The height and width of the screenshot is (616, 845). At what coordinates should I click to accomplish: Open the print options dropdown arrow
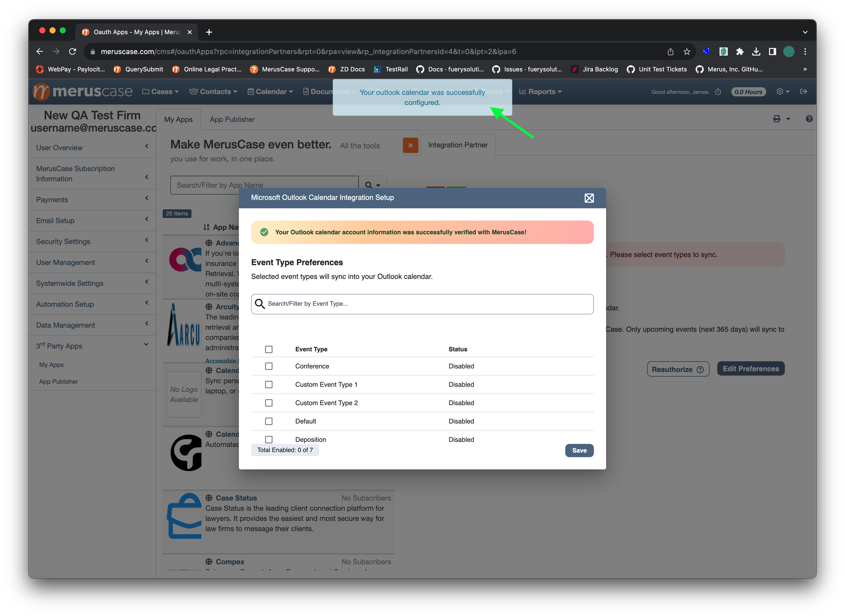(788, 119)
